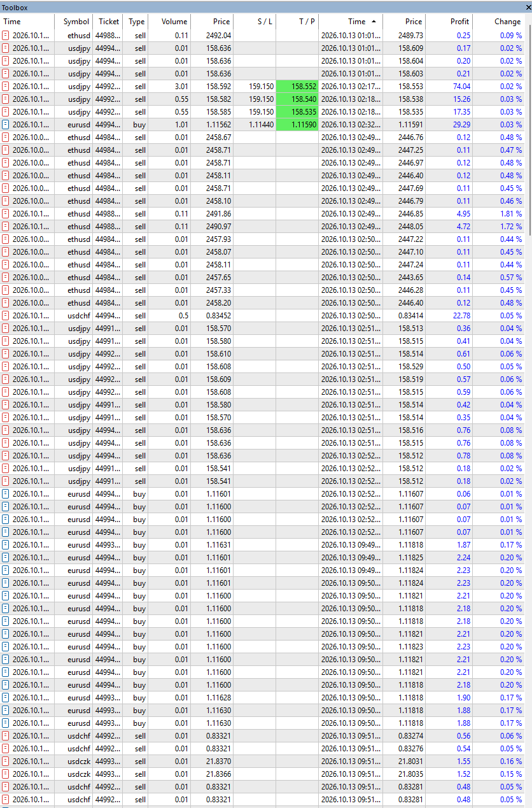
Task: Click the sell icon on the ethusd 2492.04 row
Action: pyautogui.click(x=6, y=36)
